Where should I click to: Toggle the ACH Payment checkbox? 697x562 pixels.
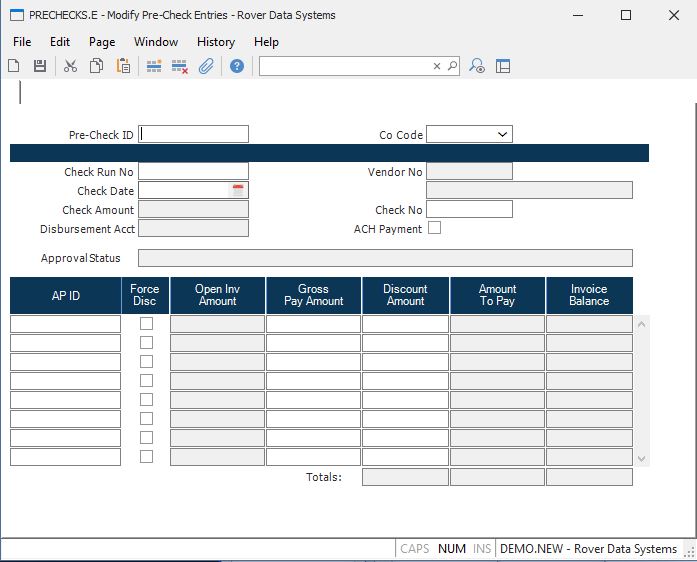(x=434, y=228)
